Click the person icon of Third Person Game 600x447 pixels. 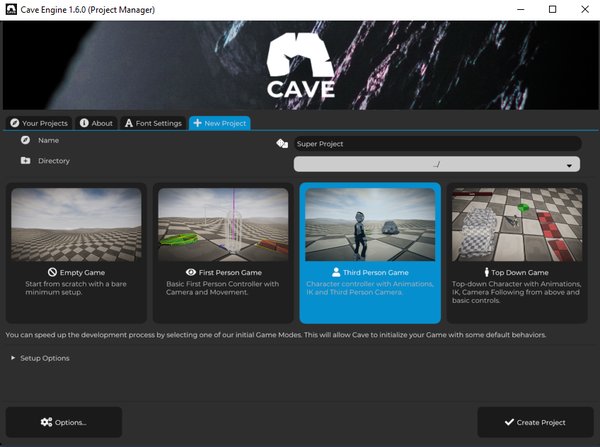tap(336, 272)
